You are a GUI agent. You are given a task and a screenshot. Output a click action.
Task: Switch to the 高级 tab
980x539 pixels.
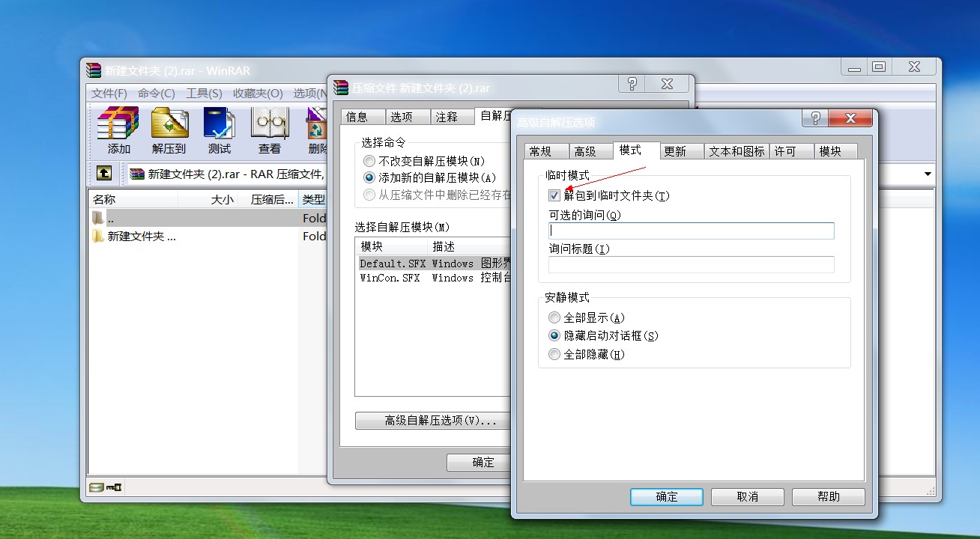point(591,151)
